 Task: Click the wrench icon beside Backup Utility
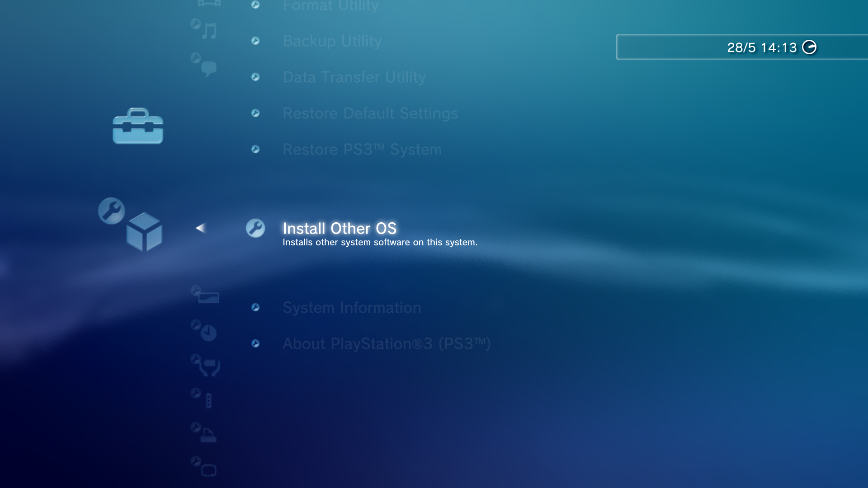tap(255, 41)
